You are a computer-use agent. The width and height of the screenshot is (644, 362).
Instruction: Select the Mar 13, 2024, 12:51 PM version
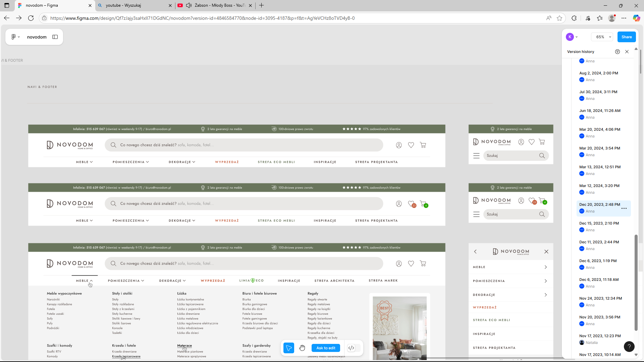(600, 167)
